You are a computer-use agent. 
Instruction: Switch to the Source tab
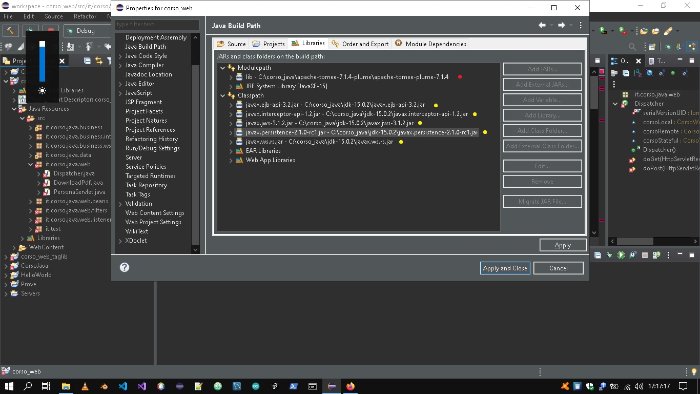231,44
